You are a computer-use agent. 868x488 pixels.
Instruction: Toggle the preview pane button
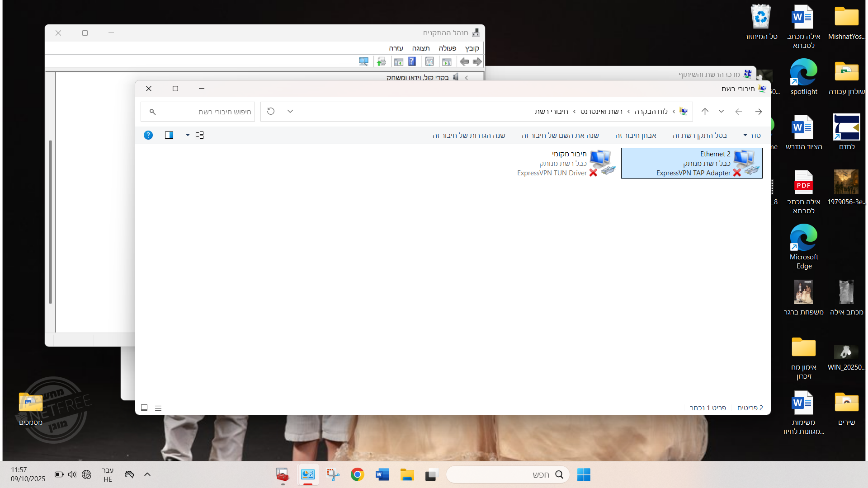click(x=169, y=135)
